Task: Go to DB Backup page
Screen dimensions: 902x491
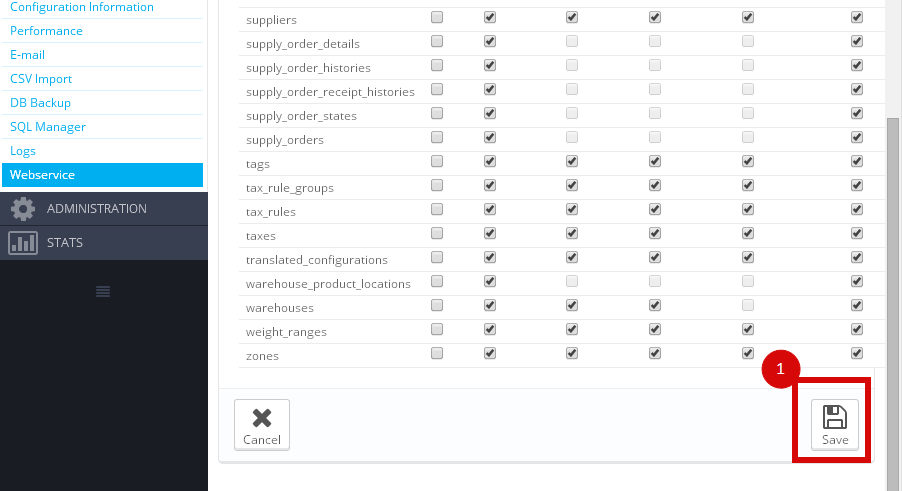Action: click(x=40, y=103)
